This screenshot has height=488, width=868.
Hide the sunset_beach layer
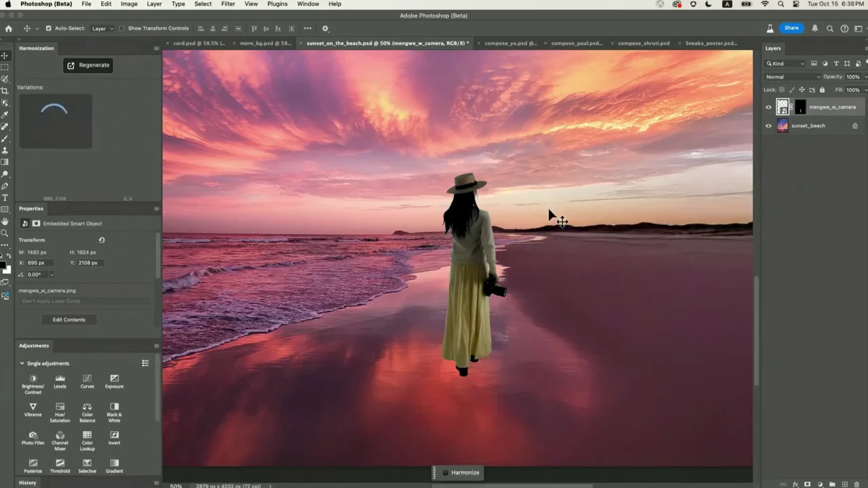pyautogui.click(x=768, y=125)
